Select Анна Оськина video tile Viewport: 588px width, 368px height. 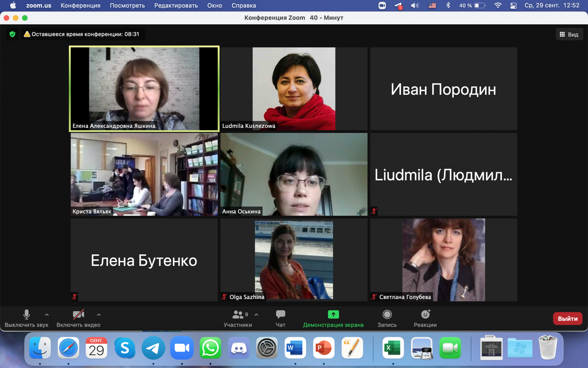[294, 174]
